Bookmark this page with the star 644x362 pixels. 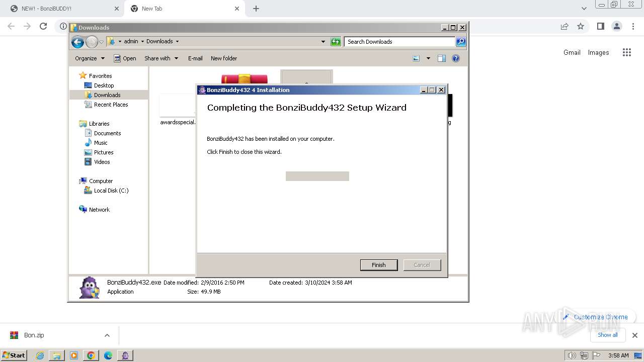581,26
